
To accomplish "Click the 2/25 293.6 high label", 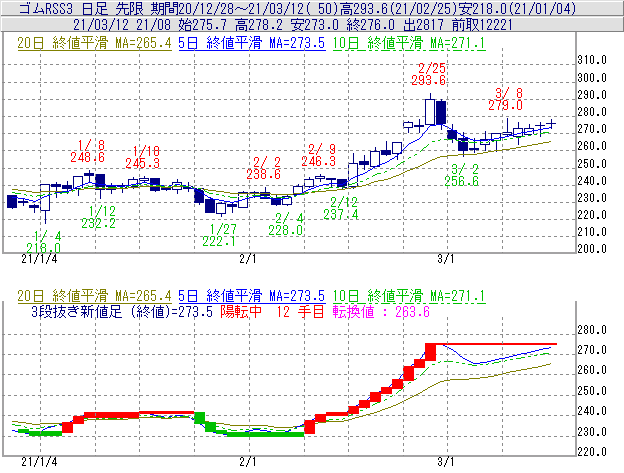I will coord(429,74).
